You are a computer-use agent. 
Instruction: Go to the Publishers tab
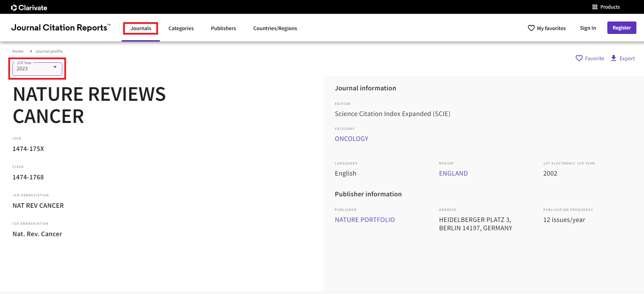click(x=223, y=28)
